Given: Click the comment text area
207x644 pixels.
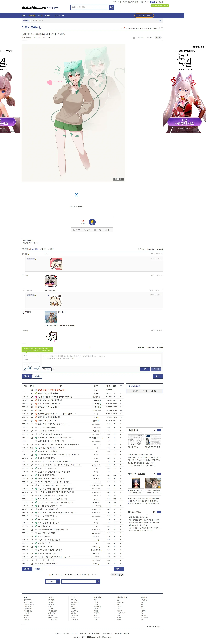Looking at the screenshot, I should [x=101, y=360].
